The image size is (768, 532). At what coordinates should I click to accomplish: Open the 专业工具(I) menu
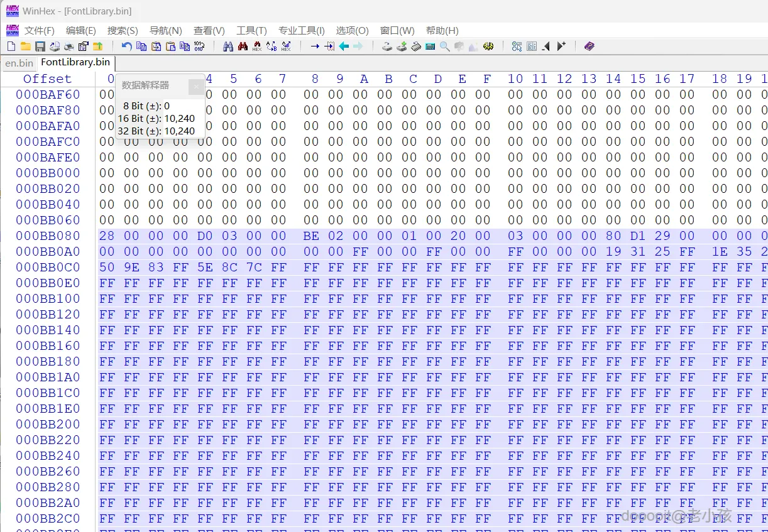pos(302,30)
